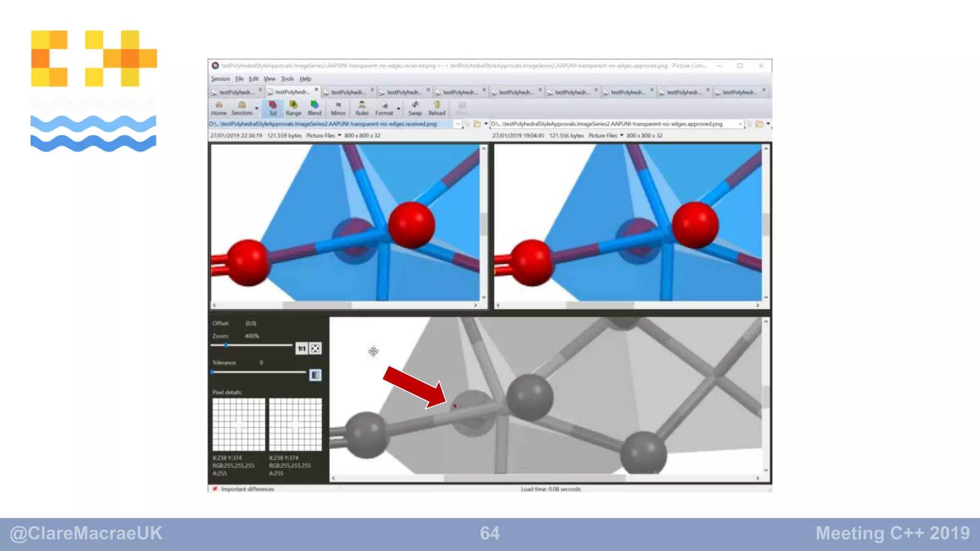
Task: Open the Session menu
Action: (x=220, y=79)
